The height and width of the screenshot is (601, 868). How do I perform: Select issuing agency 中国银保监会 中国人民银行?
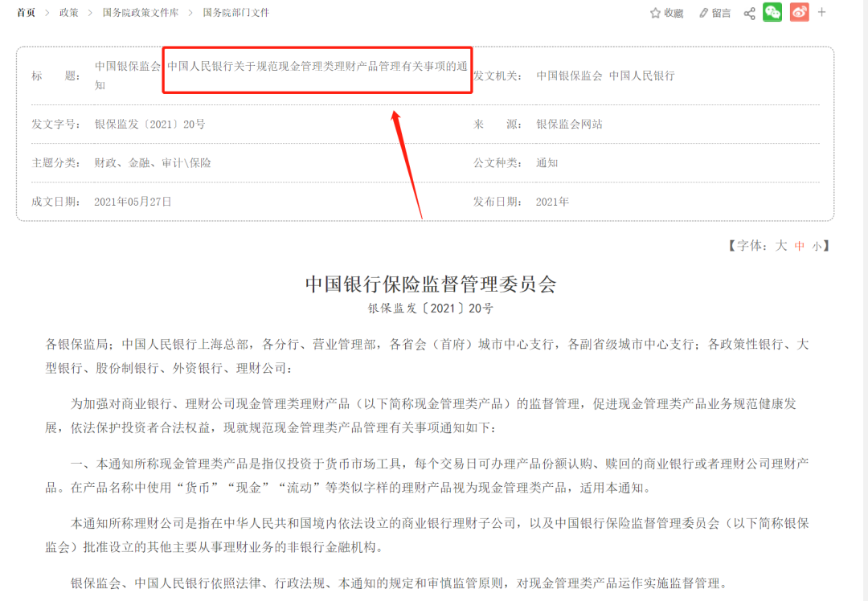pos(606,76)
